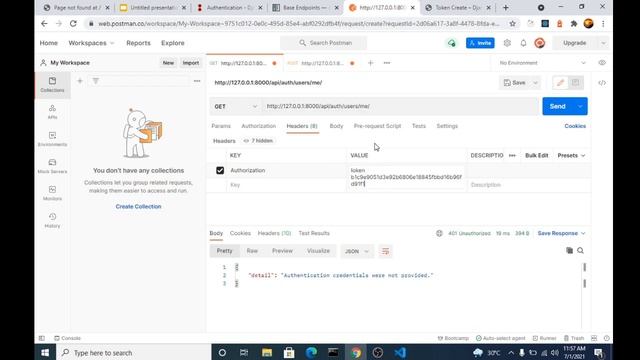This screenshot has height=360, width=640.
Task: Open Visual Studio Code from the taskbar
Action: [x=400, y=352]
